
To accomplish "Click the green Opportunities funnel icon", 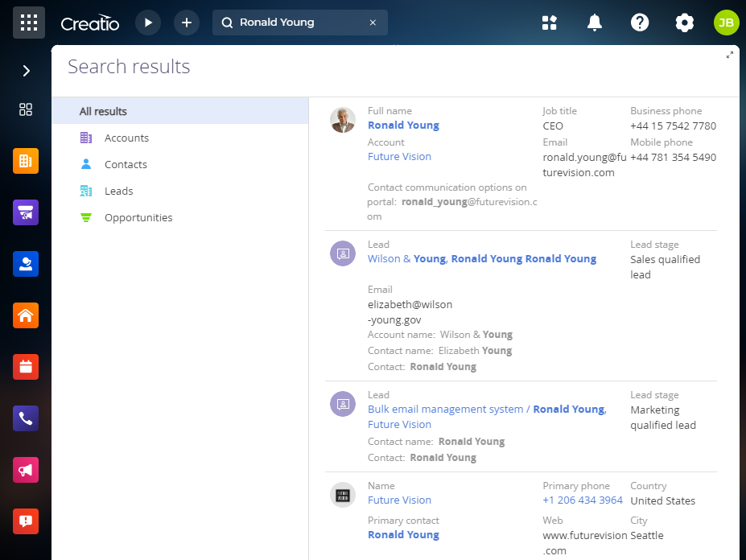I will 86,217.
